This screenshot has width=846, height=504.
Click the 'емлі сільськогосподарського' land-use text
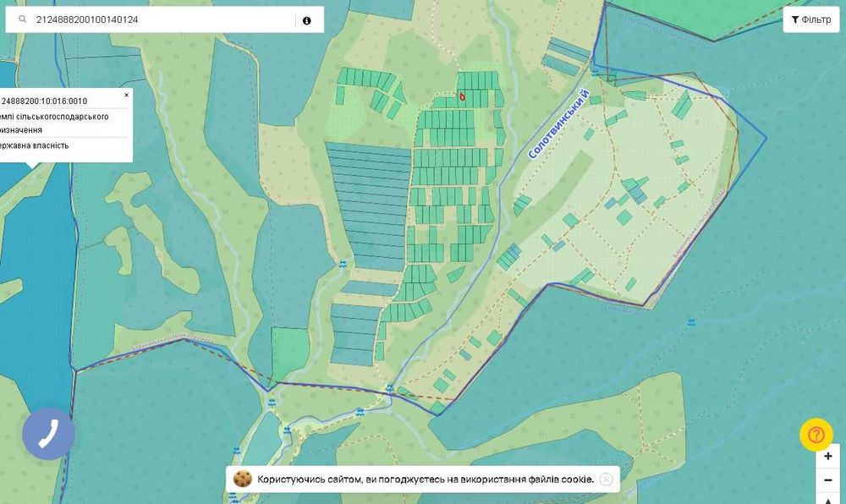(54, 117)
